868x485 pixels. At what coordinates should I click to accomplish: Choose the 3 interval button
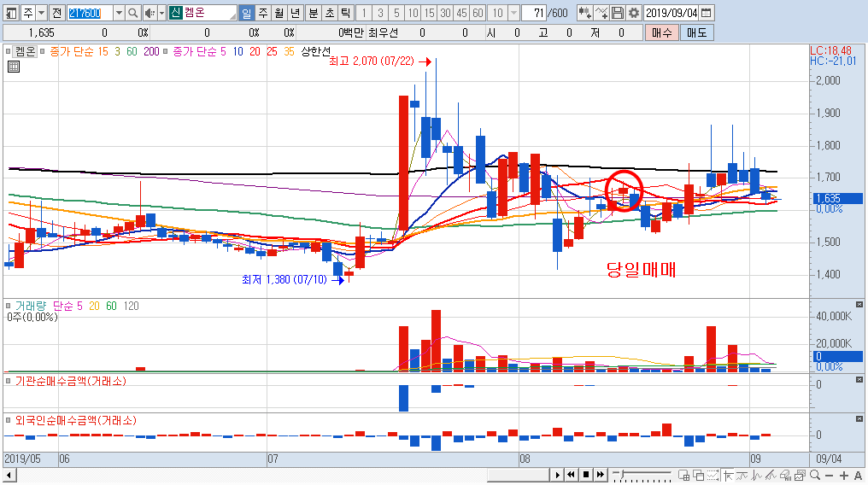point(380,13)
